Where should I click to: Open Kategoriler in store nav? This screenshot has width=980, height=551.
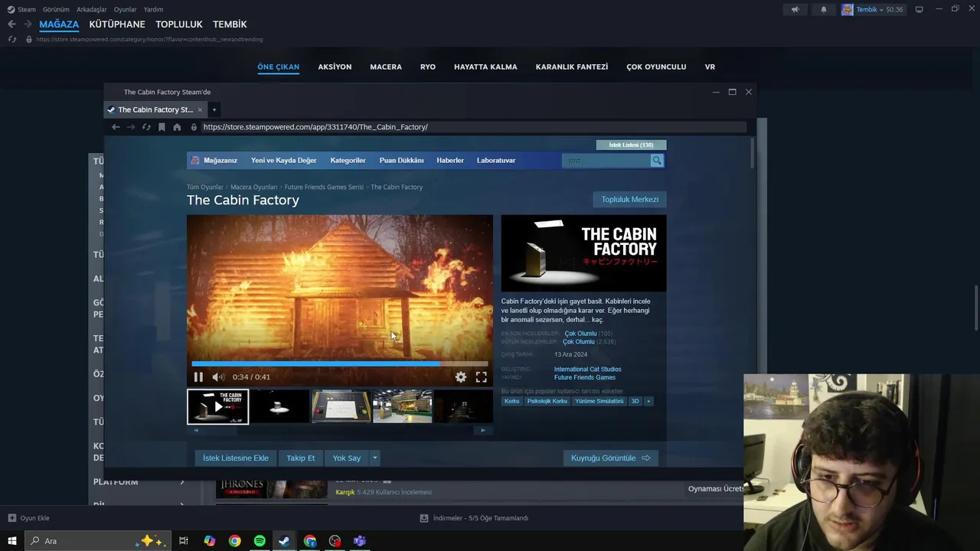[348, 161]
